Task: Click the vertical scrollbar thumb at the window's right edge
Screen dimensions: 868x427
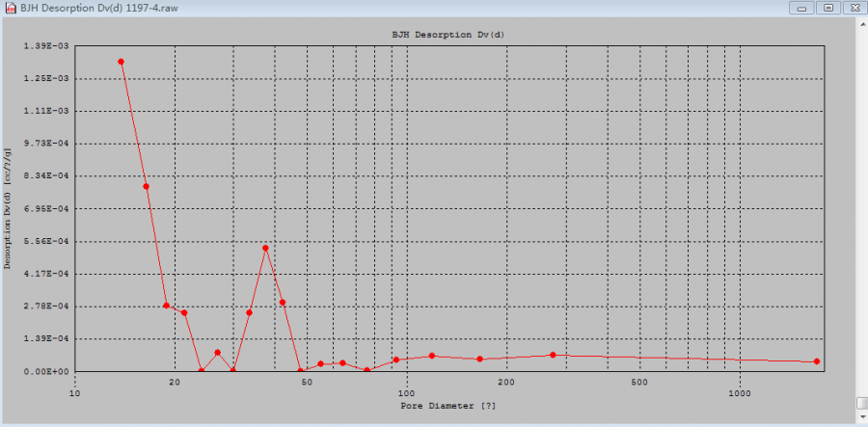Action: tap(862, 403)
